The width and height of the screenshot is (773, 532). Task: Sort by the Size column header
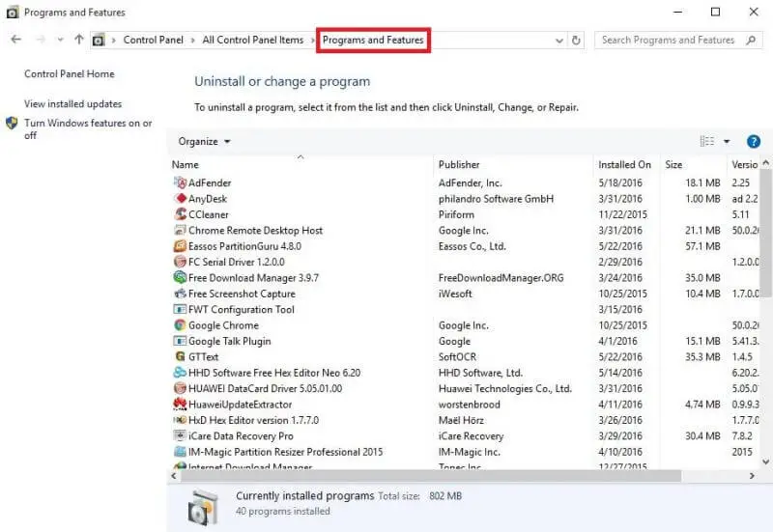[x=693, y=164]
